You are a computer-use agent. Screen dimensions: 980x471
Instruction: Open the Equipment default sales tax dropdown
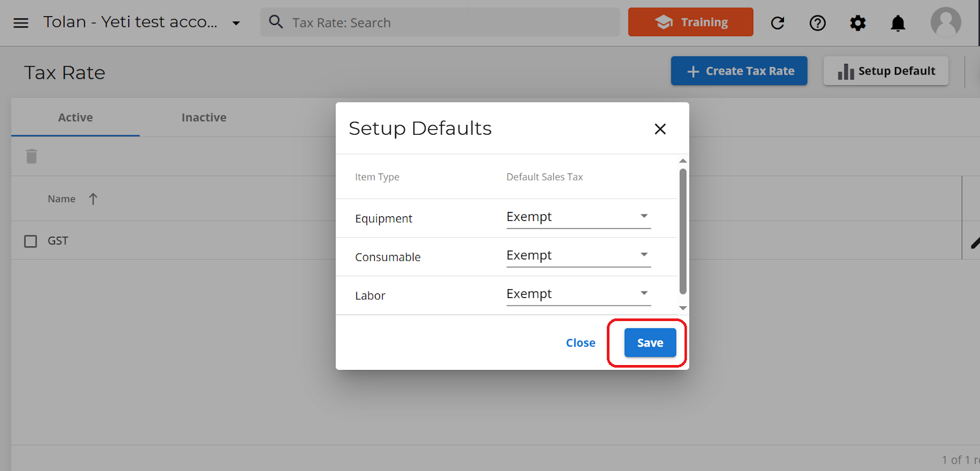[x=578, y=217]
